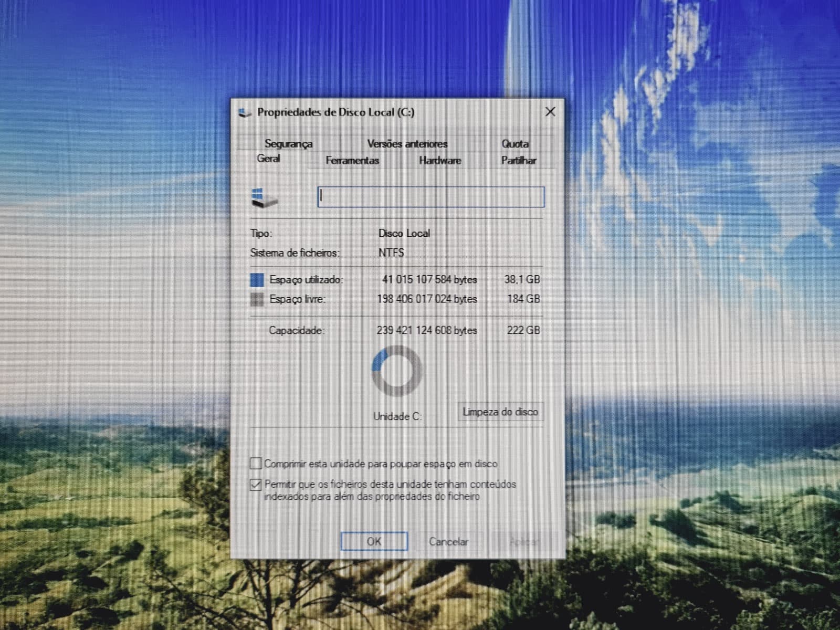Click the Windows drive icon

click(265, 198)
